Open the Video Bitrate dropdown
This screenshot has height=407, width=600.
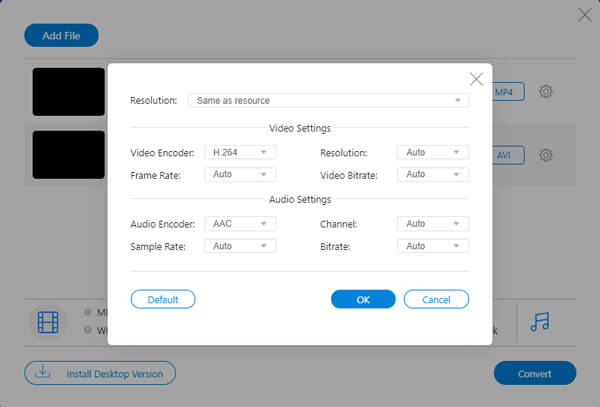click(432, 174)
